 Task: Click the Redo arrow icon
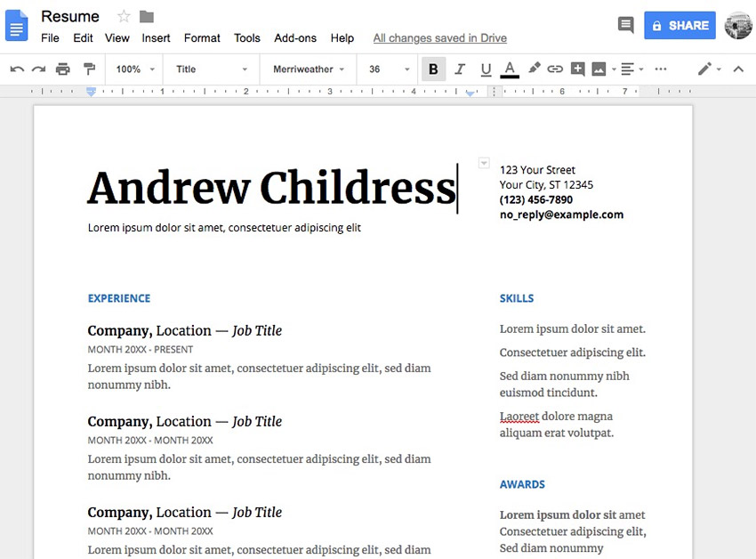point(38,69)
